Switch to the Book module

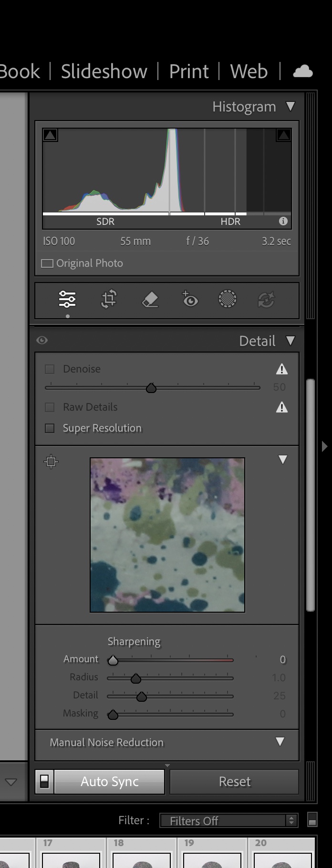pos(20,71)
